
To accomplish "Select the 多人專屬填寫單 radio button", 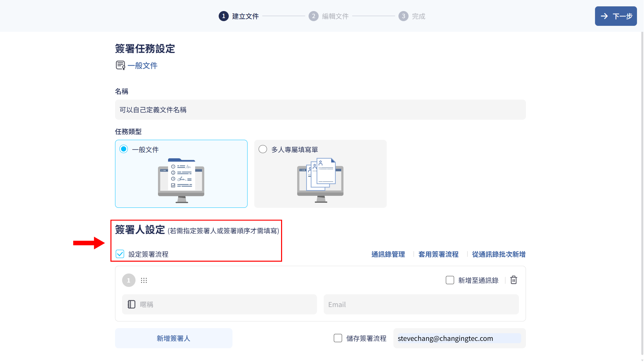I will [x=263, y=149].
